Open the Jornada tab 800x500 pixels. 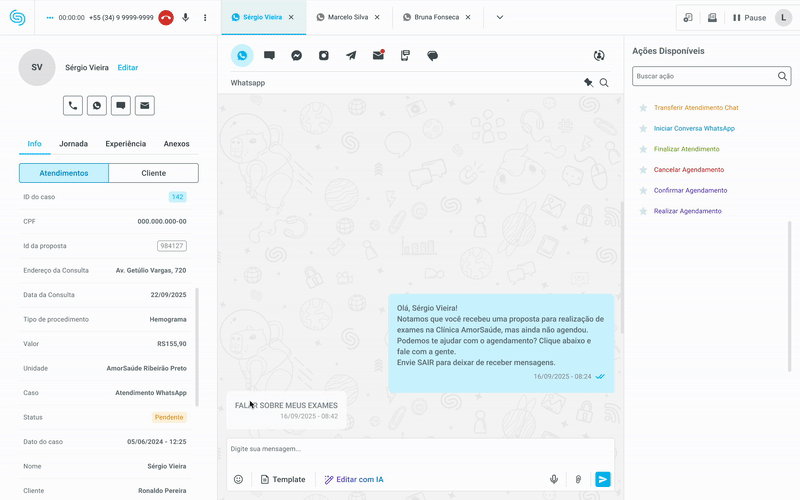tap(73, 144)
